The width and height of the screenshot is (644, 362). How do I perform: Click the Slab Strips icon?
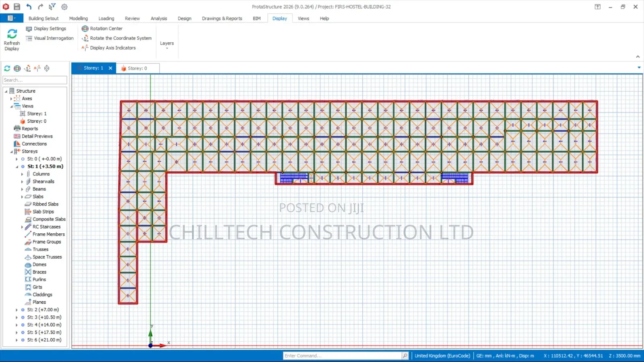(28, 212)
